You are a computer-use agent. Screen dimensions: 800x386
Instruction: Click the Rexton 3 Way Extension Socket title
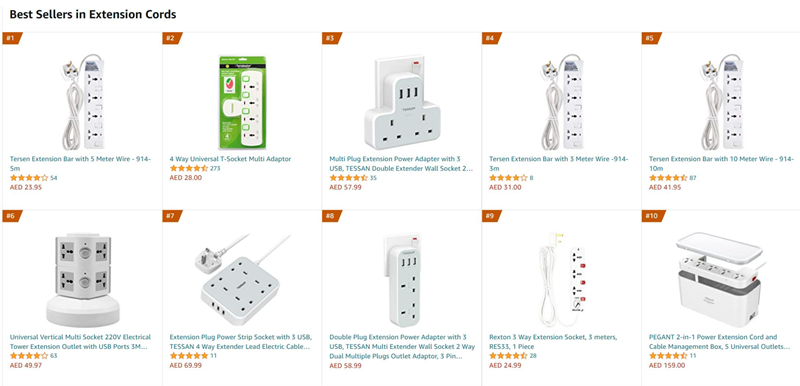(553, 342)
